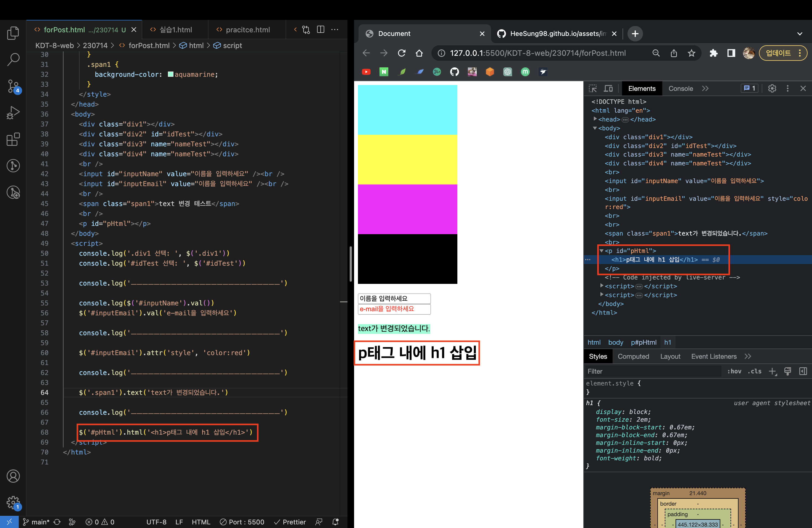The width and height of the screenshot is (812, 528).
Task: Click the 업데이트 update button in Chrome
Action: point(783,53)
